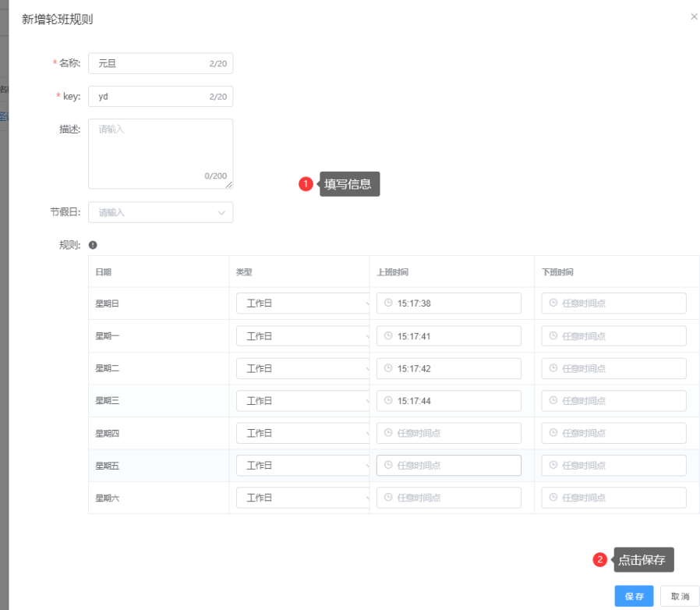Expand the 星期三 类型 工作日 dropdown

point(302,401)
